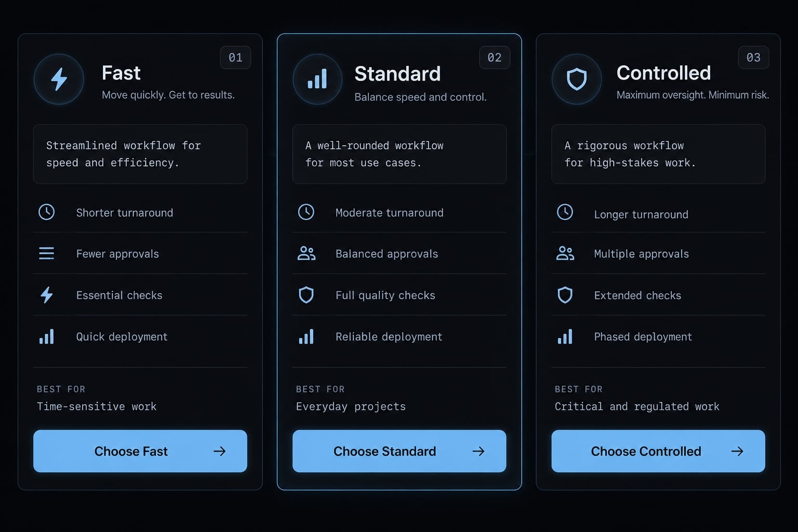Click the clock icon next to Longer turnaround
This screenshot has width=798, height=532.
click(x=565, y=212)
